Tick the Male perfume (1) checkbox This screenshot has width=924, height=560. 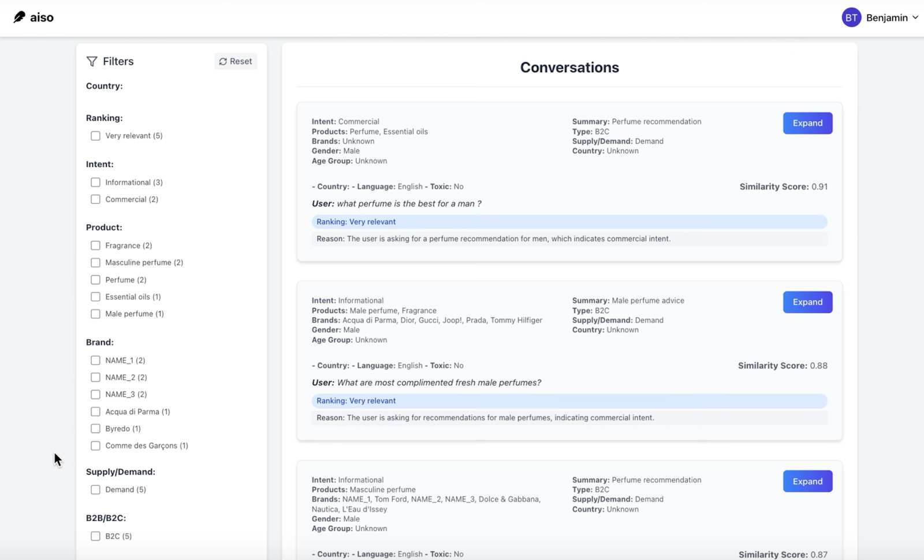(x=95, y=314)
